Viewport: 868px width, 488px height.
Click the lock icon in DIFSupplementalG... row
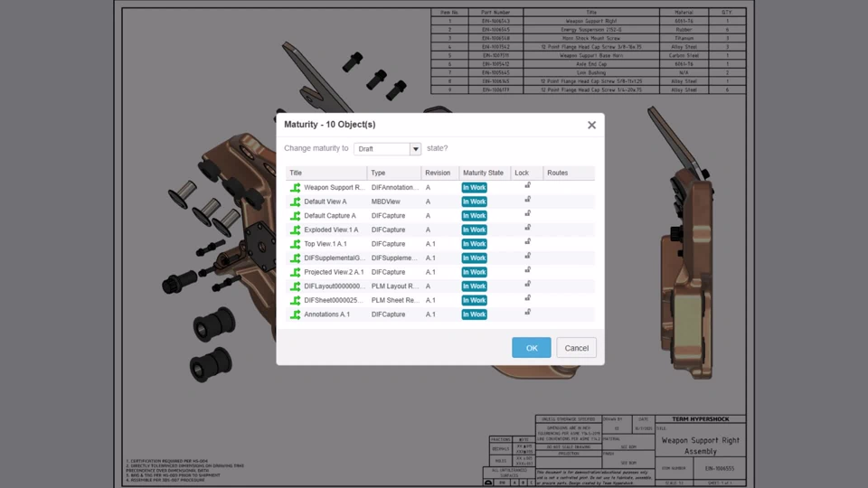tap(527, 256)
